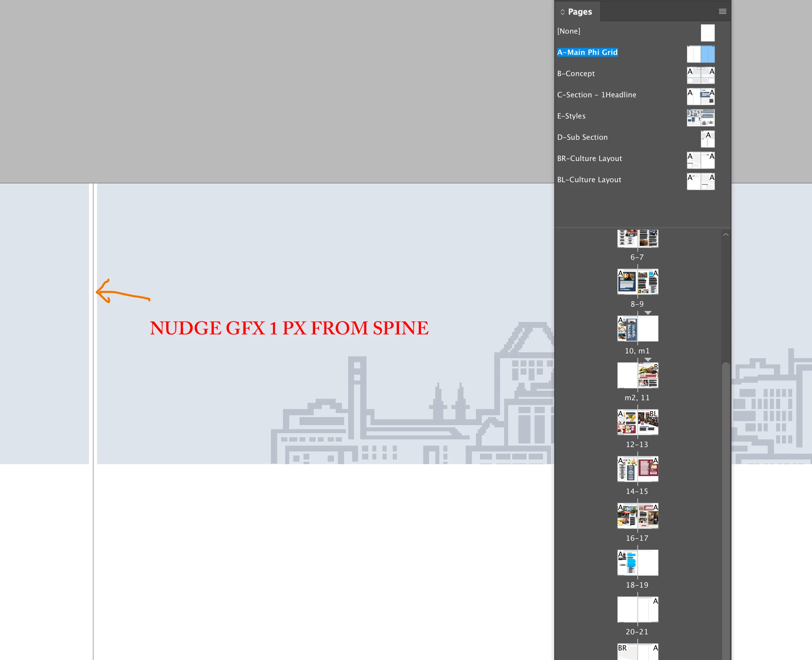
Task: Click the BL-Culture Layout master thumbnail
Action: [700, 181]
